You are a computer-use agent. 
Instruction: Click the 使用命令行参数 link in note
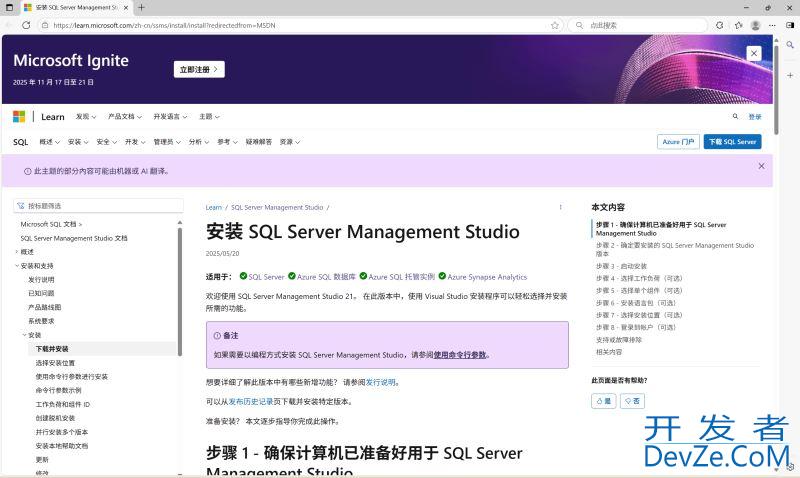click(x=460, y=355)
